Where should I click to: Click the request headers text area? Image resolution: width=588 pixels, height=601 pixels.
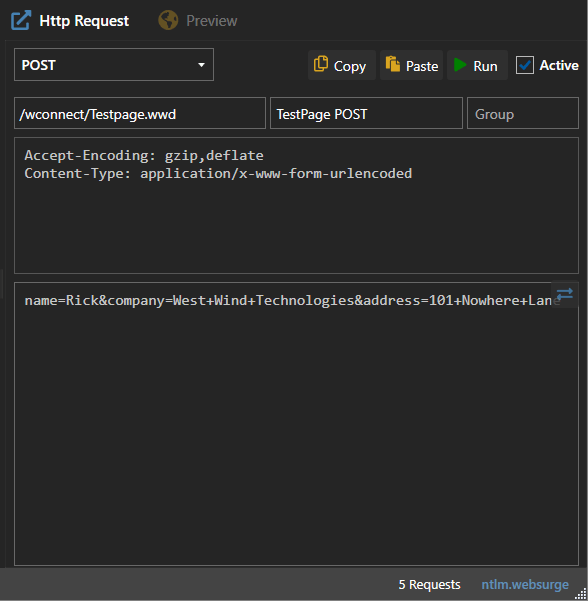296,205
